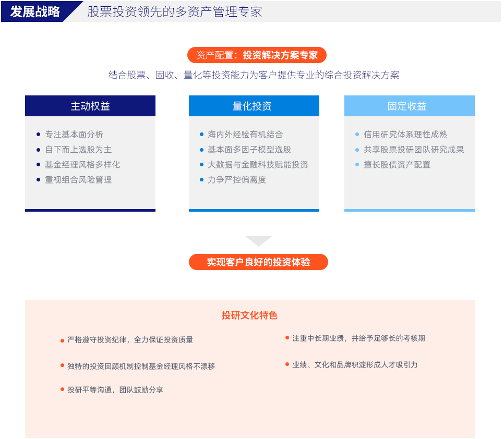
Task: Select the 大数据与金融科技赋能投资 item
Action: coord(258,165)
